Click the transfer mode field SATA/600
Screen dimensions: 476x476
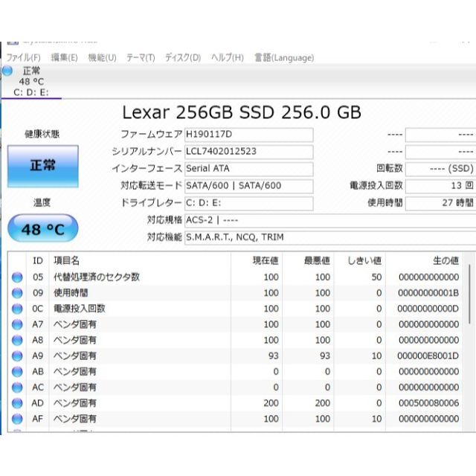249,186
